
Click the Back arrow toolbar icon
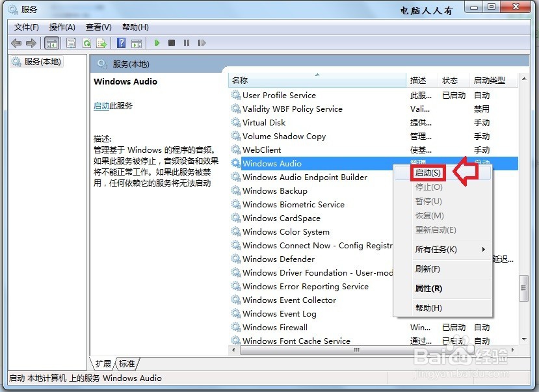(x=16, y=43)
